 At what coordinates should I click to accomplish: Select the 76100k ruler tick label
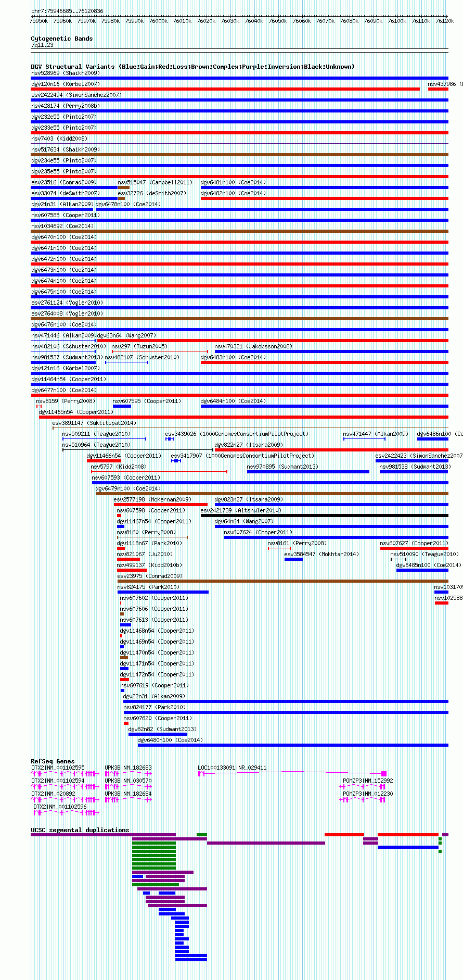397,21
